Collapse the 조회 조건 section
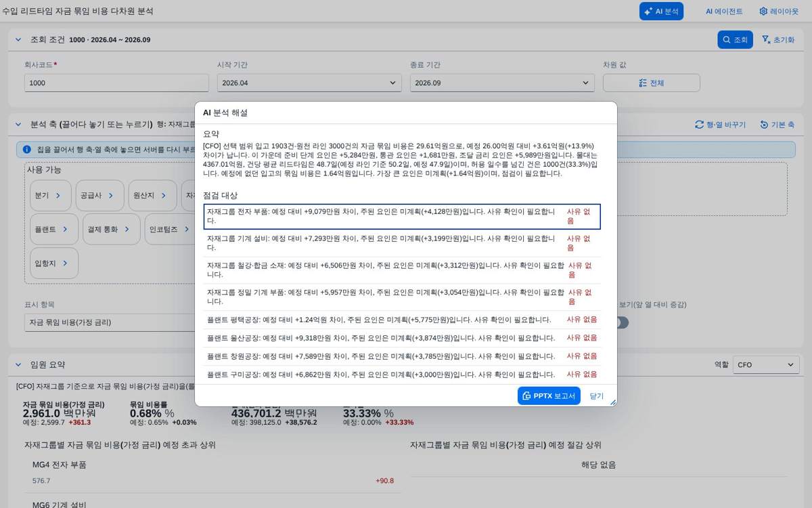 18,39
